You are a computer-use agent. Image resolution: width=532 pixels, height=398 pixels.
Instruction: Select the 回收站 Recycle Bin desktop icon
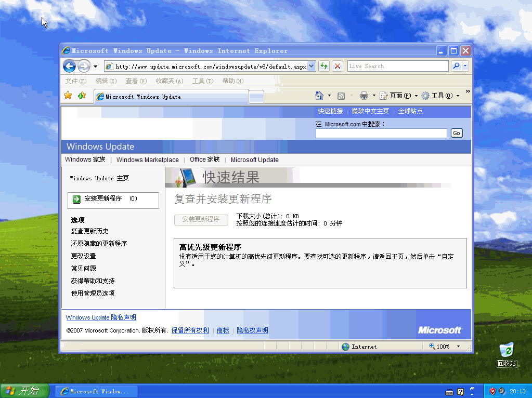(507, 354)
